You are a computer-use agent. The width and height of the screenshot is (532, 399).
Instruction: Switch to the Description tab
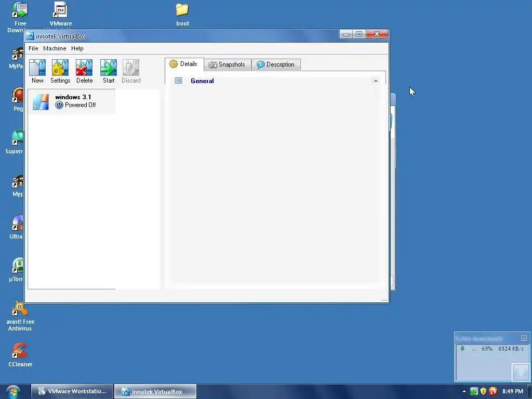point(276,64)
